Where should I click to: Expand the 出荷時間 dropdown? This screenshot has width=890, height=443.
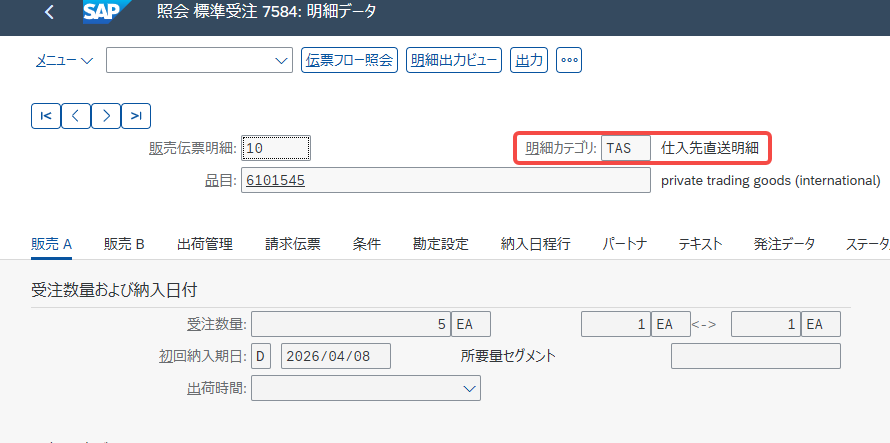(x=469, y=387)
